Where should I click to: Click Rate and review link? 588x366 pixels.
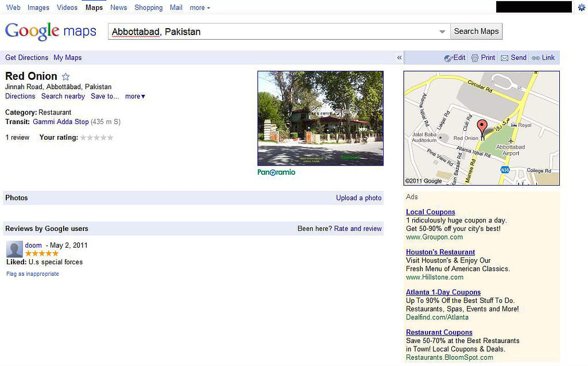(x=358, y=229)
